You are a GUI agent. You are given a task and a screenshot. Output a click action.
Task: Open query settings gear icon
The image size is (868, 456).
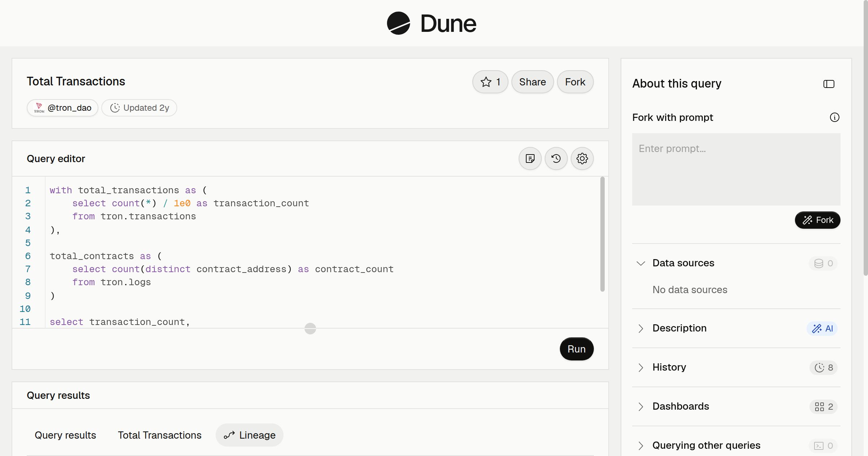582,159
